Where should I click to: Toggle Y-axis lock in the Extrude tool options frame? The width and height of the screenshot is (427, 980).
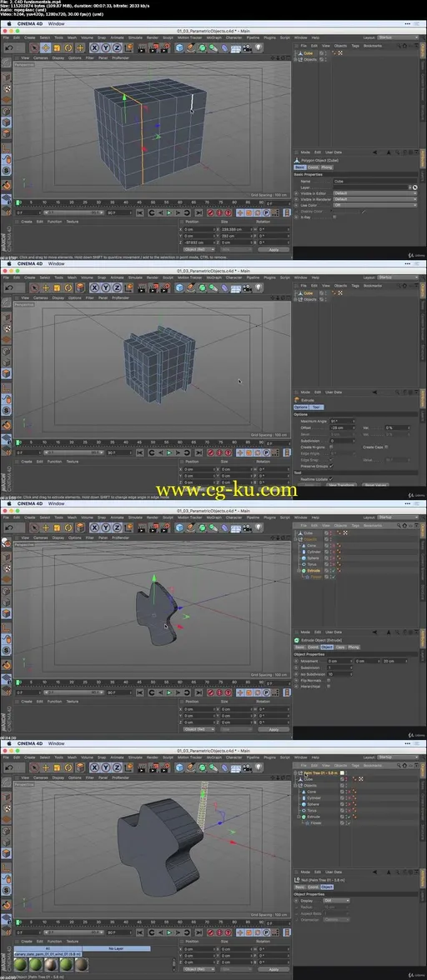(106, 287)
